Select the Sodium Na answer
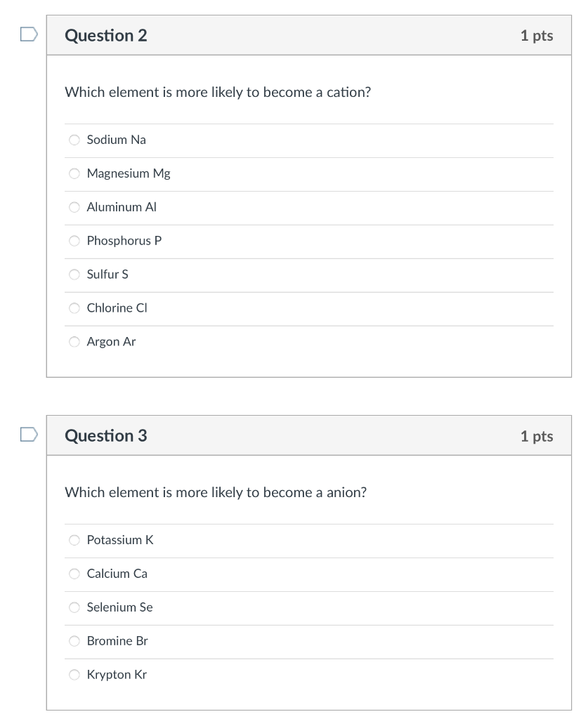Image resolution: width=588 pixels, height=719 pixels. [74, 140]
